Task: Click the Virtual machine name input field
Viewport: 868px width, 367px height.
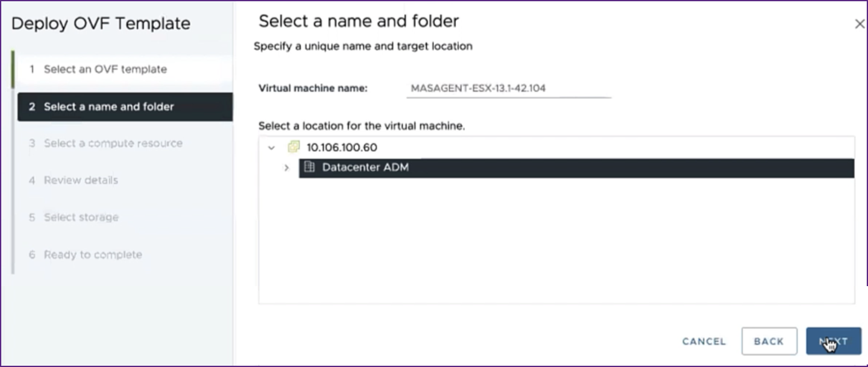Action: (x=508, y=88)
